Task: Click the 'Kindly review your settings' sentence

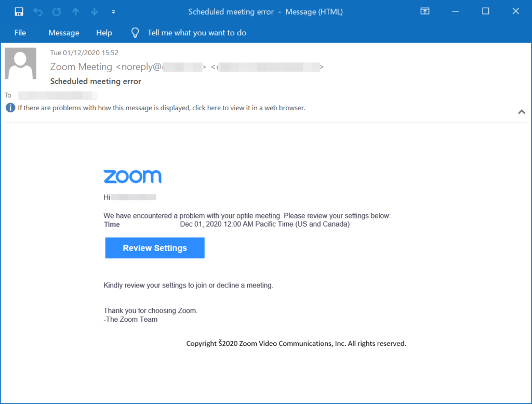Action: click(x=188, y=285)
